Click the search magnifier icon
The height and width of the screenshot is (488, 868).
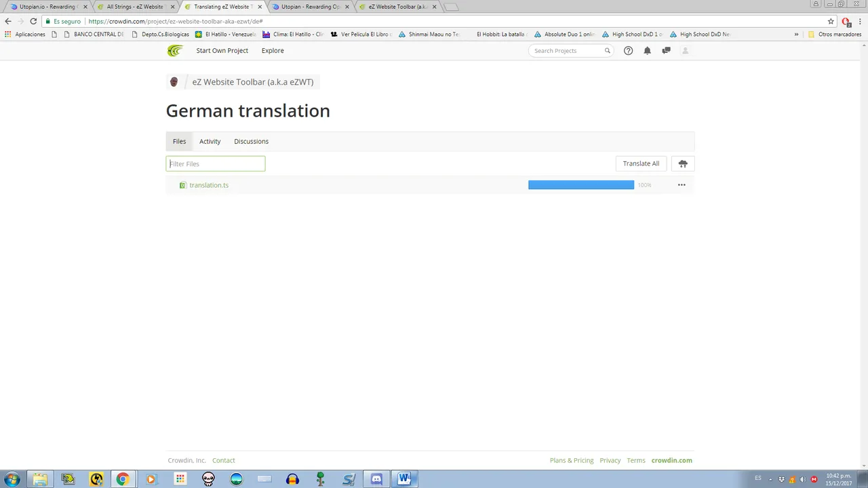pyautogui.click(x=608, y=51)
